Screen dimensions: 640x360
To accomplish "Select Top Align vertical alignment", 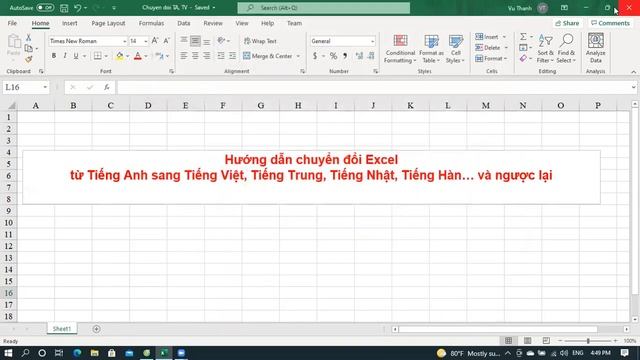I will (184, 41).
